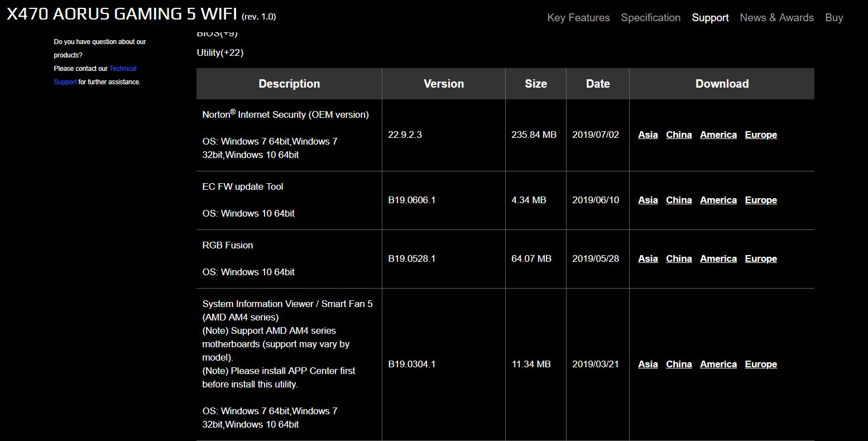Expand the Utility(+22) section

point(220,52)
